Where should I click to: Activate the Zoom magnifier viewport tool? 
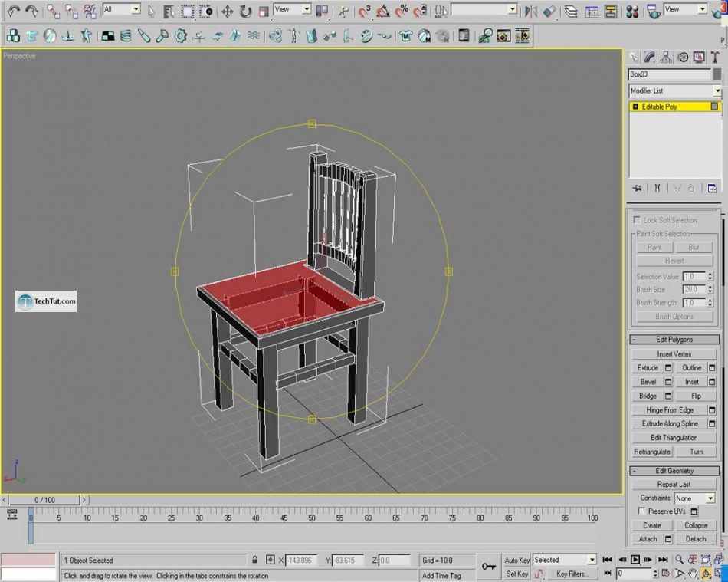click(x=679, y=560)
